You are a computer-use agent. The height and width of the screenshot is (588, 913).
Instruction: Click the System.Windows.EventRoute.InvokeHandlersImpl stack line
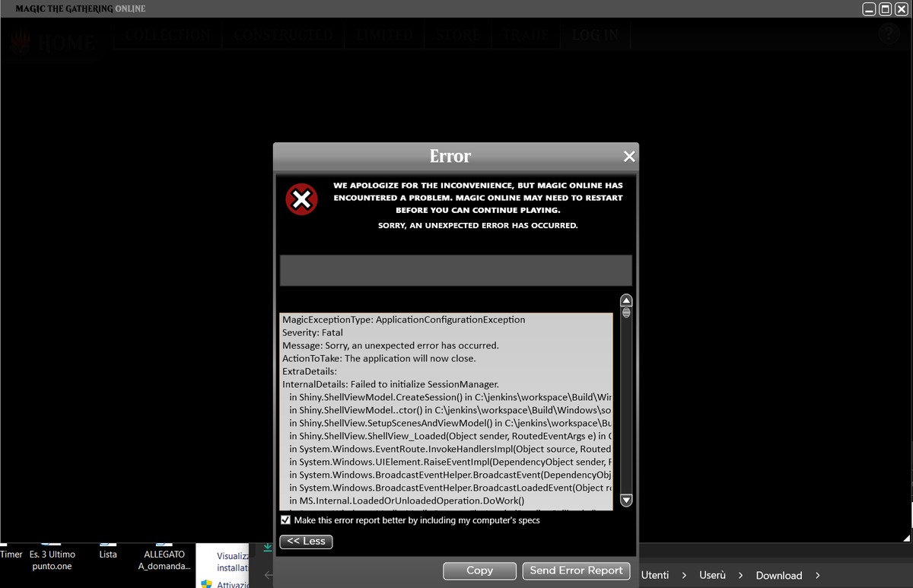(x=450, y=449)
